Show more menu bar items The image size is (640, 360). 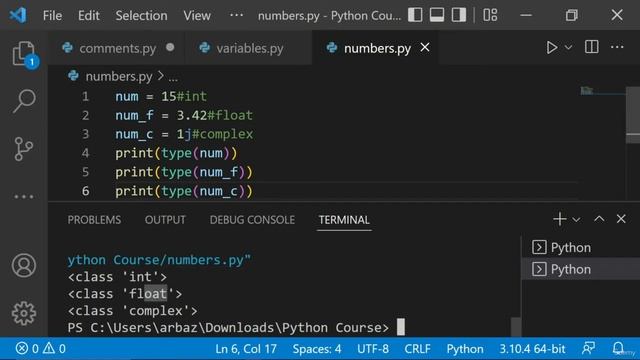(x=236, y=16)
